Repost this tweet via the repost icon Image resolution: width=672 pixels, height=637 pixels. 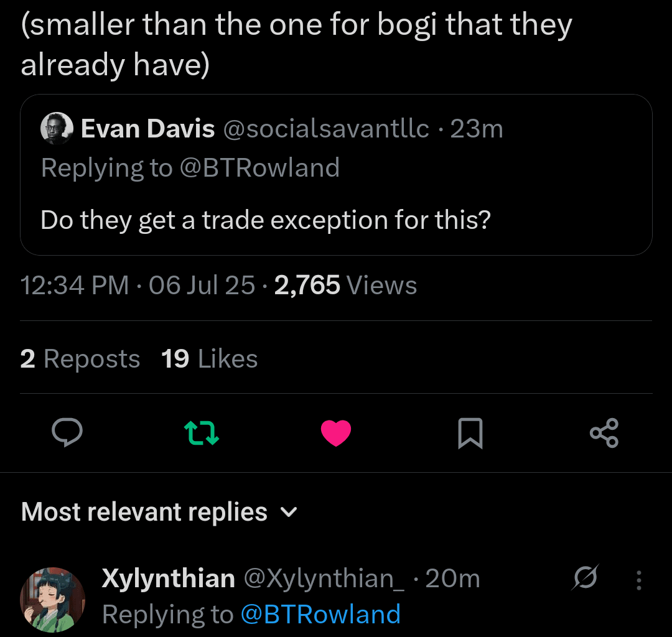coord(202,434)
